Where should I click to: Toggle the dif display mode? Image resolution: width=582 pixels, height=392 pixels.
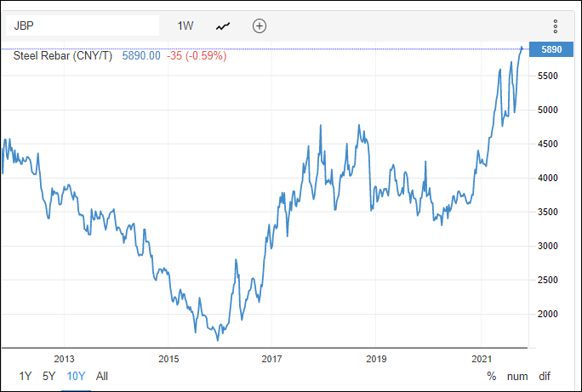click(545, 376)
